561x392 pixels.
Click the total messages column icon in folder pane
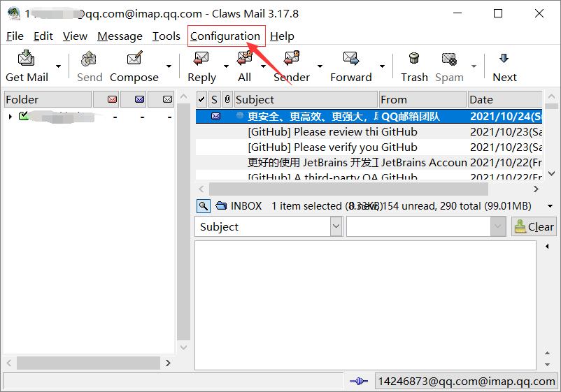point(167,99)
